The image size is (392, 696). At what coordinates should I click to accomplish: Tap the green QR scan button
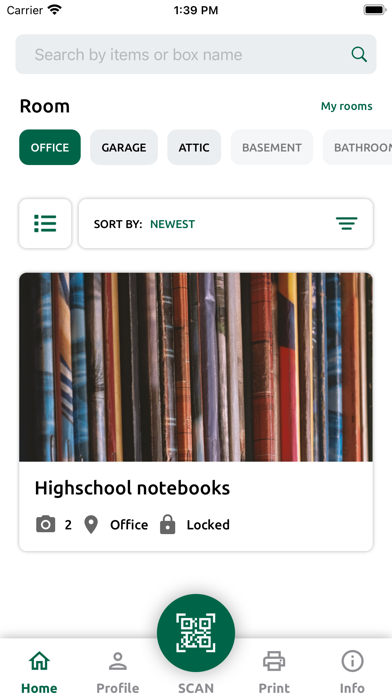(196, 633)
